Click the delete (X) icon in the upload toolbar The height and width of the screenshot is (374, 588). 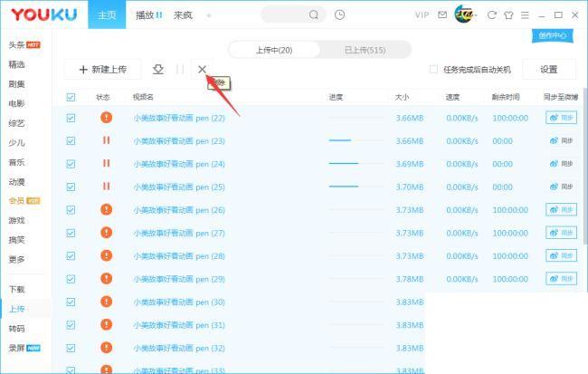(x=202, y=69)
